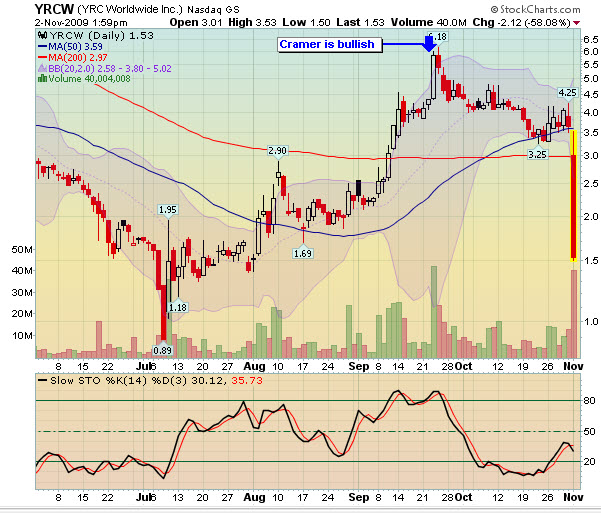Click the 6.5 price axis label
The height and width of the screenshot is (513, 601).
[x=591, y=40]
